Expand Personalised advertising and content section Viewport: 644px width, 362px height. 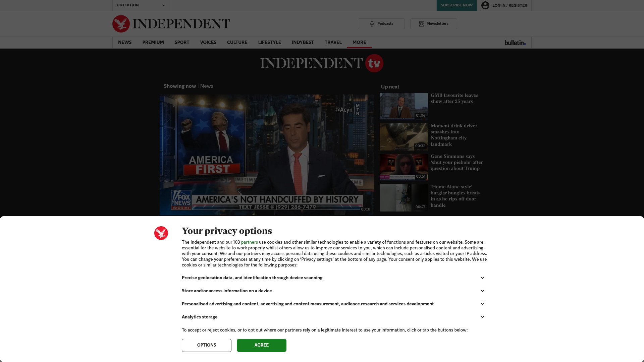tap(333, 304)
